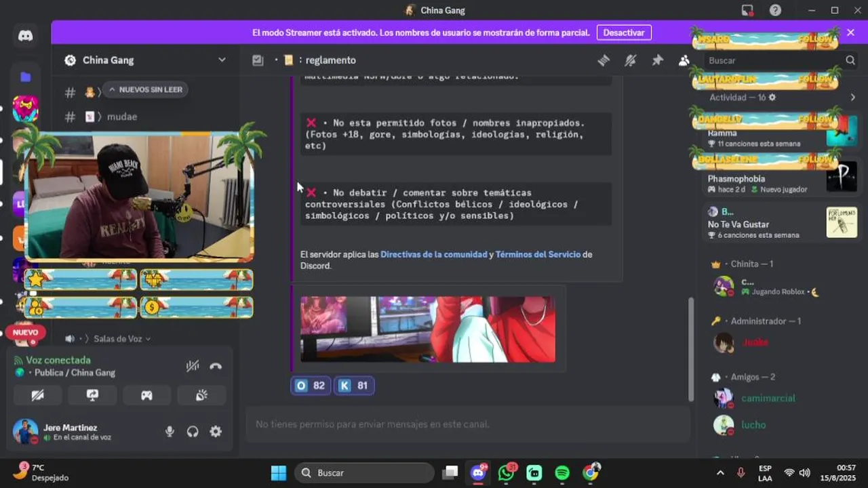Open the server folder in sidebar
Screen dimensions: 868x488
[26, 77]
